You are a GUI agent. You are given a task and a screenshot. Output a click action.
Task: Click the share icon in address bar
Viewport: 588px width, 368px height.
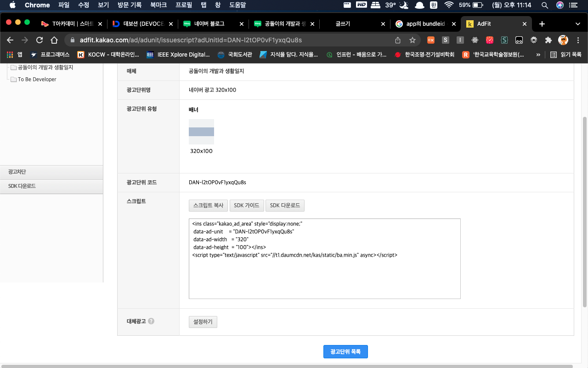tap(398, 40)
